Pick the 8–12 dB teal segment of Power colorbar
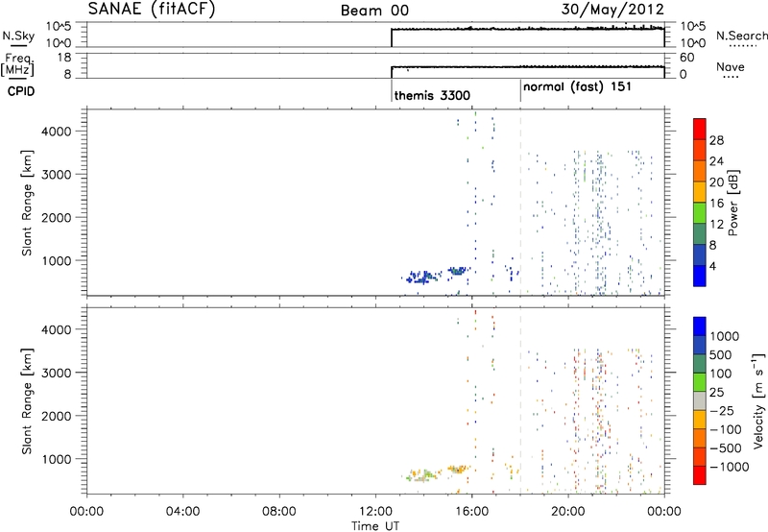Image resolution: width=768 pixels, height=532 pixels. point(700,233)
